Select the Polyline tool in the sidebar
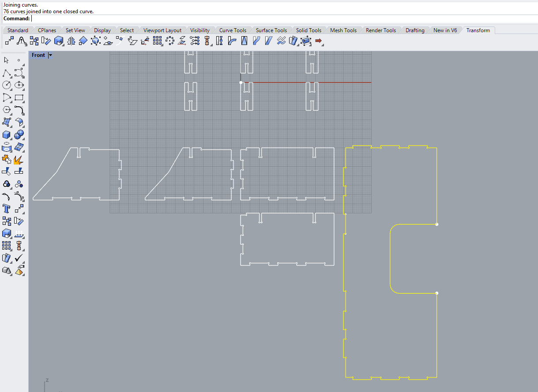The height and width of the screenshot is (392, 538). [x=7, y=73]
